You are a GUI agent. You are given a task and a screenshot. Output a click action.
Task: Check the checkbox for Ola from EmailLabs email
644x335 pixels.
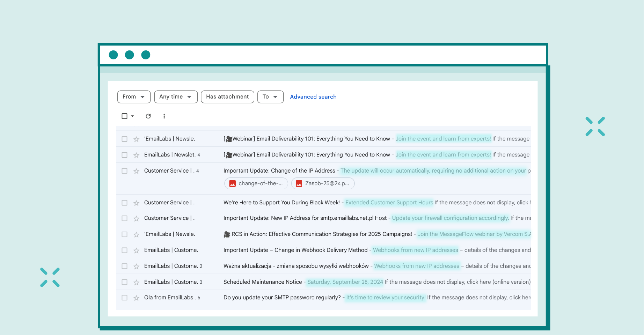[x=124, y=298]
